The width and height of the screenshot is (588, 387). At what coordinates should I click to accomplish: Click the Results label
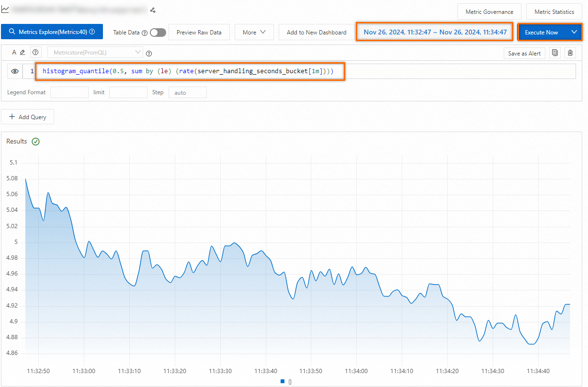[x=17, y=142]
